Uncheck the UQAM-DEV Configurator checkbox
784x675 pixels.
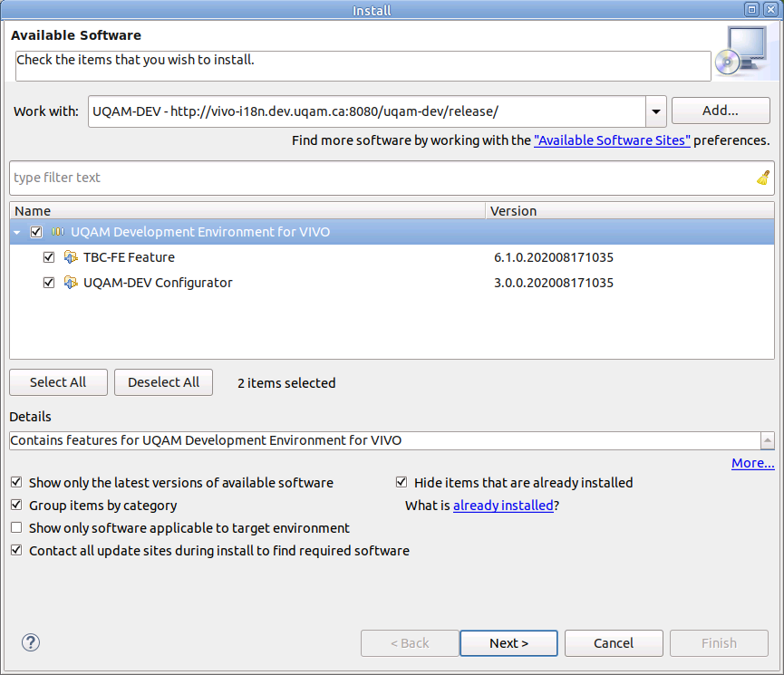click(x=49, y=283)
